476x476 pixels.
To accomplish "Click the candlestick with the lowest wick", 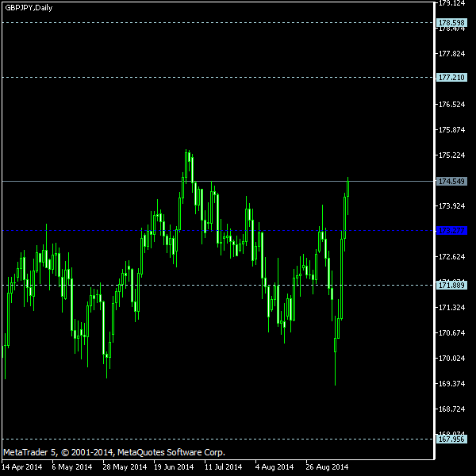I will point(335,345).
